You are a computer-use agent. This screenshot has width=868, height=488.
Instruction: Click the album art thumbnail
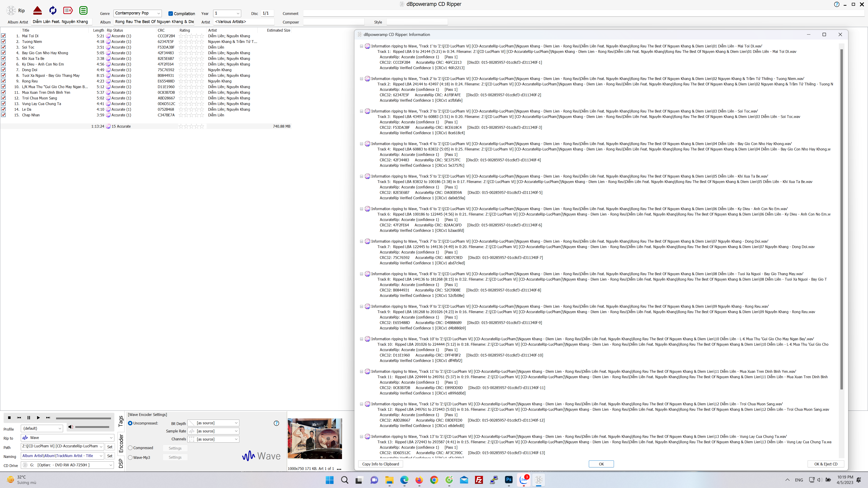click(315, 439)
